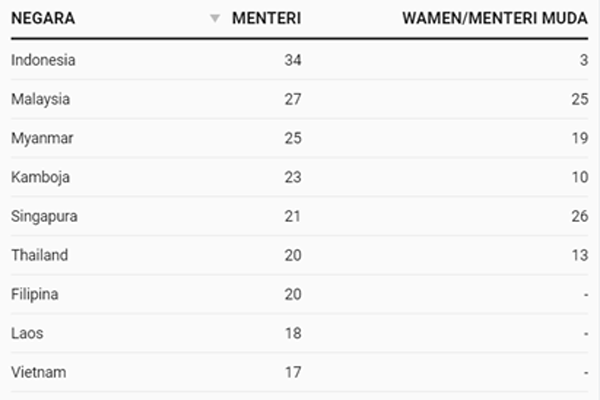Select the Malaysia country cell
600x400 pixels.
(x=41, y=99)
